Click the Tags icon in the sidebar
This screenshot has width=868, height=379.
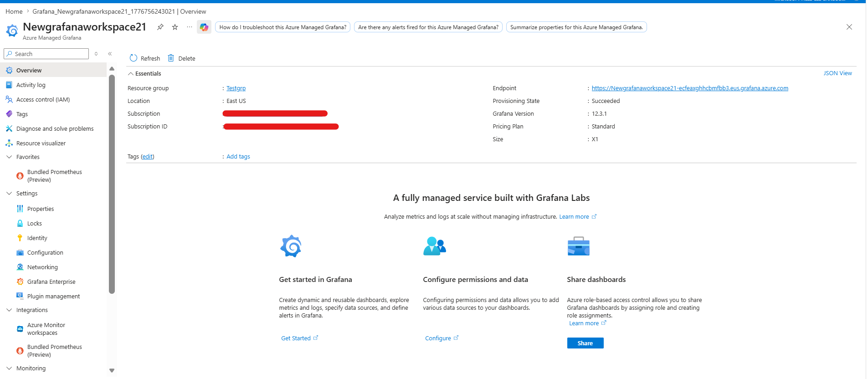click(9, 114)
